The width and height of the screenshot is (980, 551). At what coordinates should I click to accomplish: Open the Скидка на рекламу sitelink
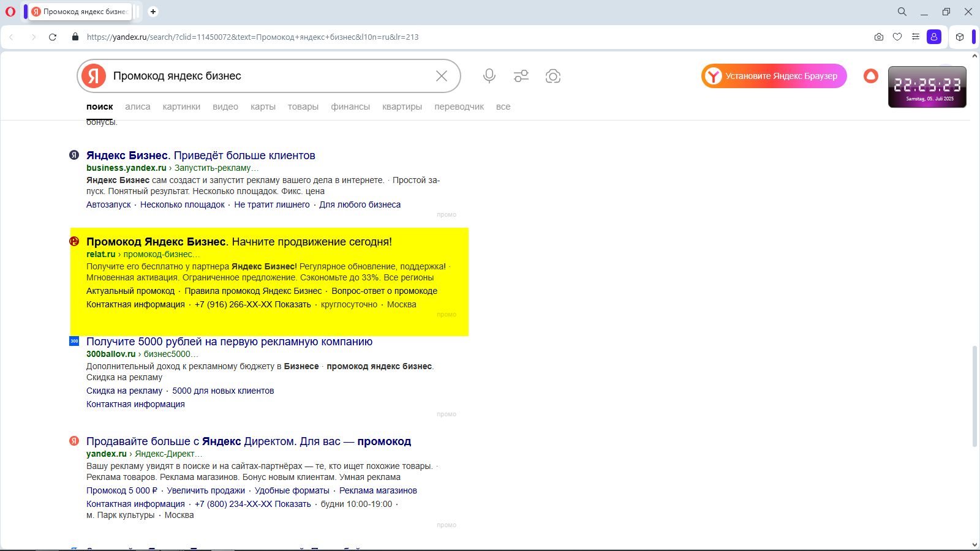[x=124, y=391]
